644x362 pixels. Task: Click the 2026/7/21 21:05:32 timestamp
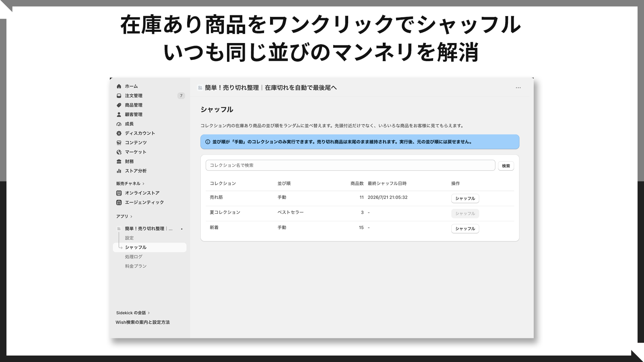click(388, 197)
